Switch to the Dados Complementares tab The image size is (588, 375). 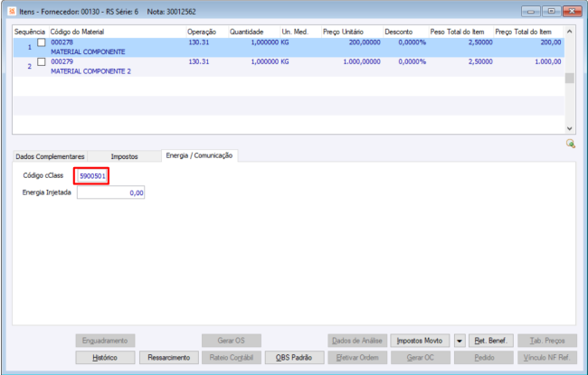[50, 156]
